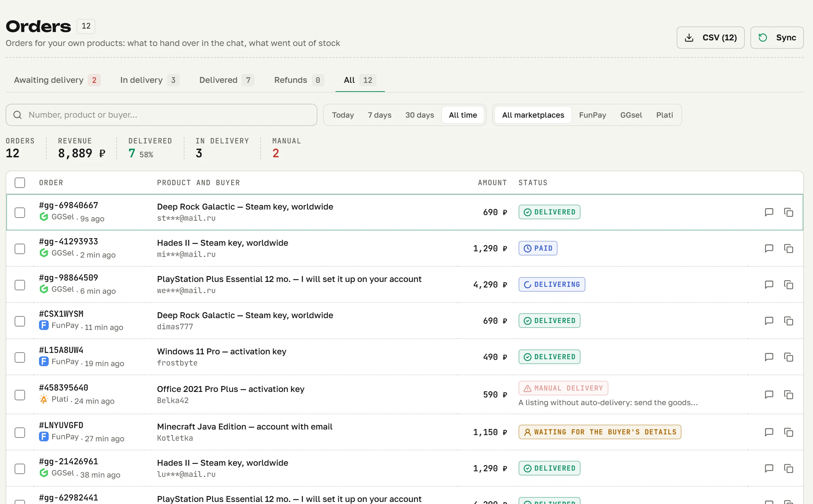Show only Plati marketplace orders
The width and height of the screenshot is (813, 504).
[664, 115]
